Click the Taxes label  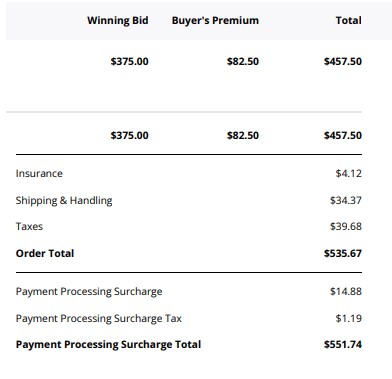(x=29, y=226)
